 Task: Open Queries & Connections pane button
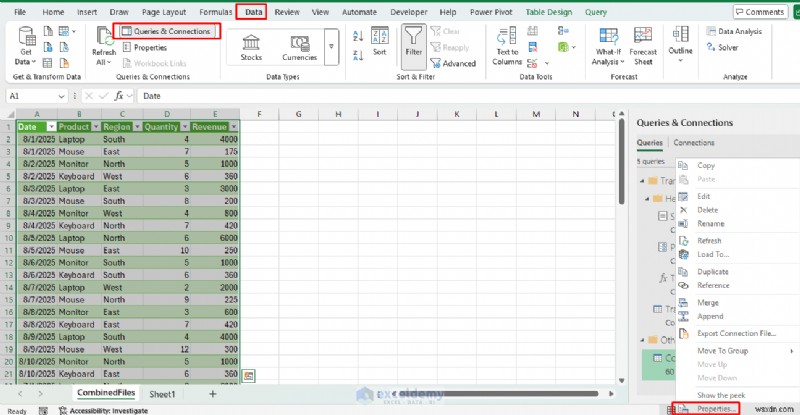(x=166, y=31)
